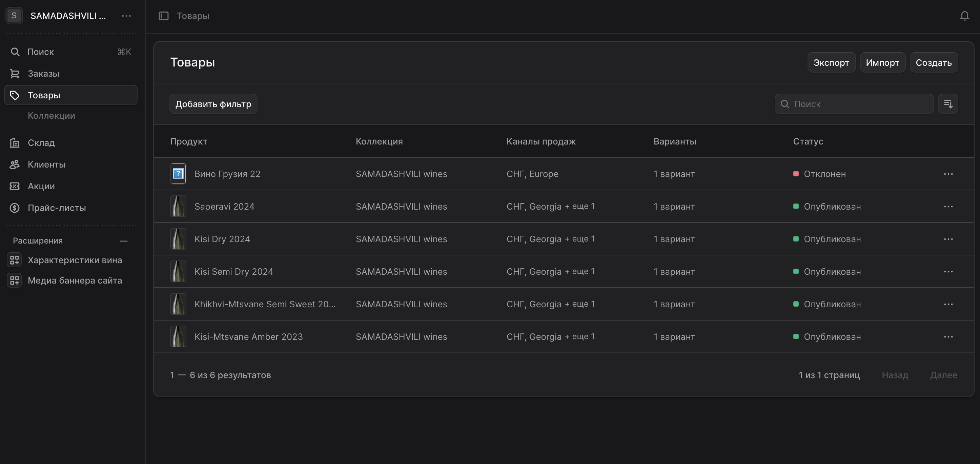980x464 pixels.
Task: Click the Клиенты people icon
Action: pyautogui.click(x=15, y=165)
